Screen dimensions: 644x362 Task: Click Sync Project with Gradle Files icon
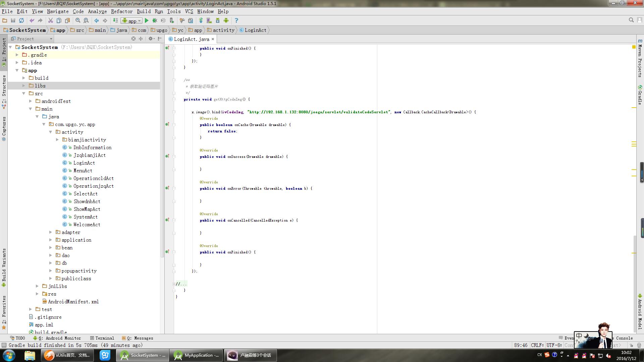coord(201,20)
